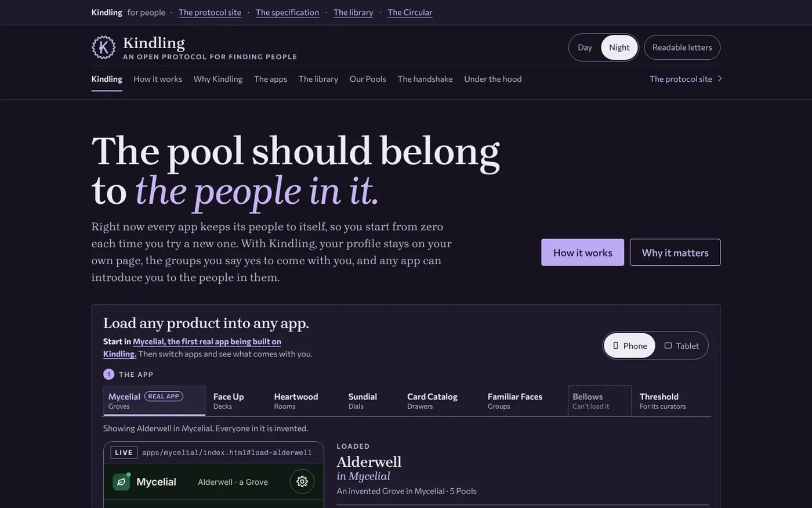Image resolution: width=812 pixels, height=508 pixels.
Task: Switch preview to Tablet
Action: (681, 346)
